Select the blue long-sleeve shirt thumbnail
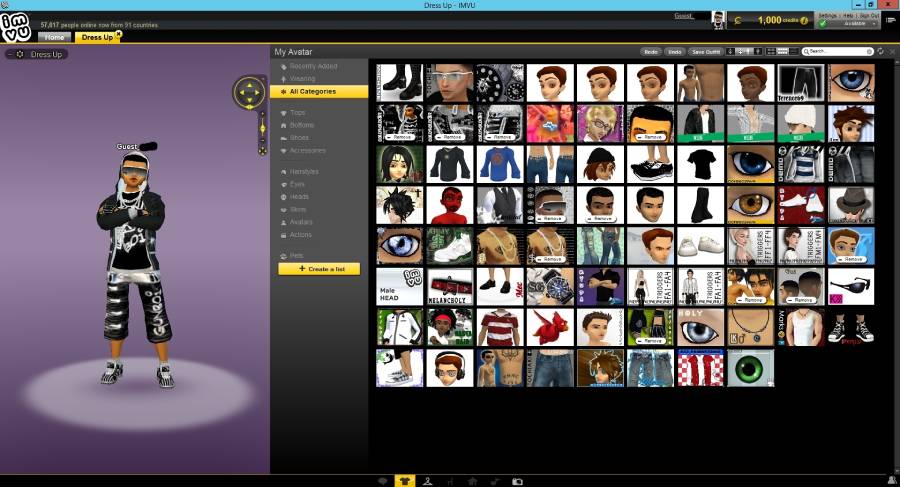Screen dimensions: 900x487 point(500,164)
